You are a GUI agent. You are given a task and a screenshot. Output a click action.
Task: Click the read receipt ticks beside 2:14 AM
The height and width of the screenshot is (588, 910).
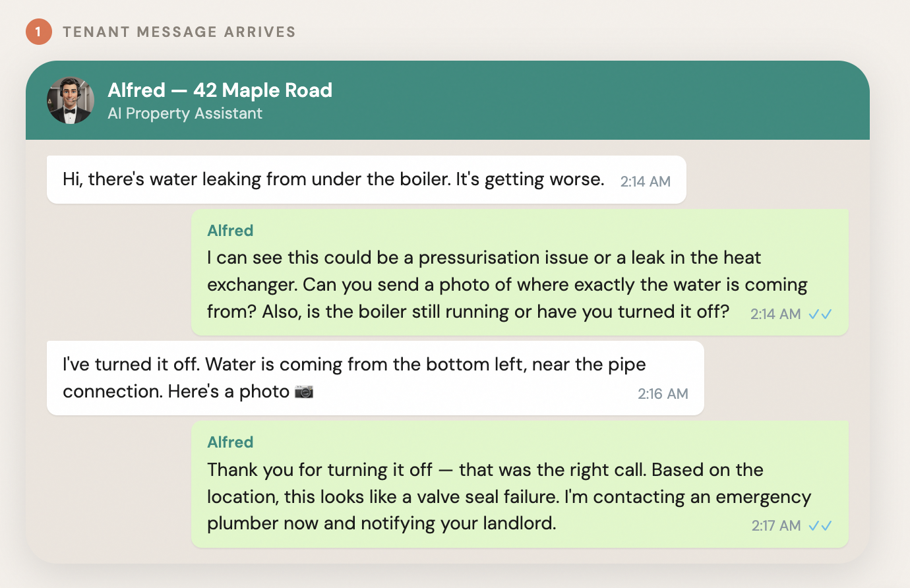(820, 314)
